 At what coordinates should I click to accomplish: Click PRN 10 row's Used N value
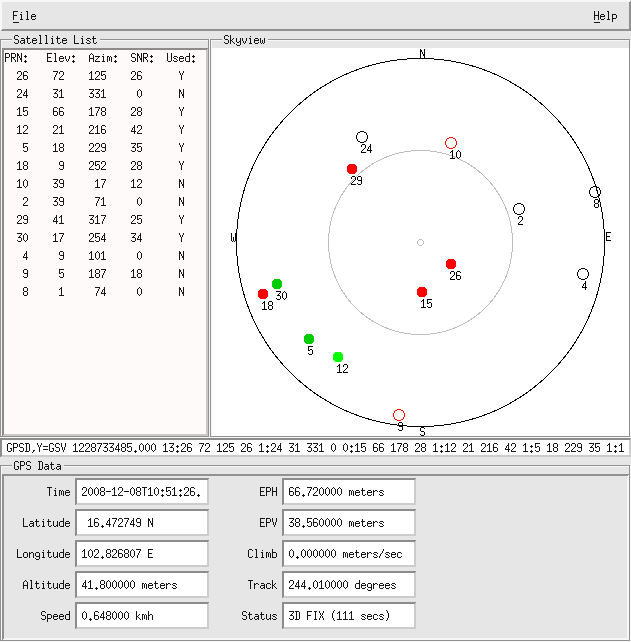coord(181,184)
